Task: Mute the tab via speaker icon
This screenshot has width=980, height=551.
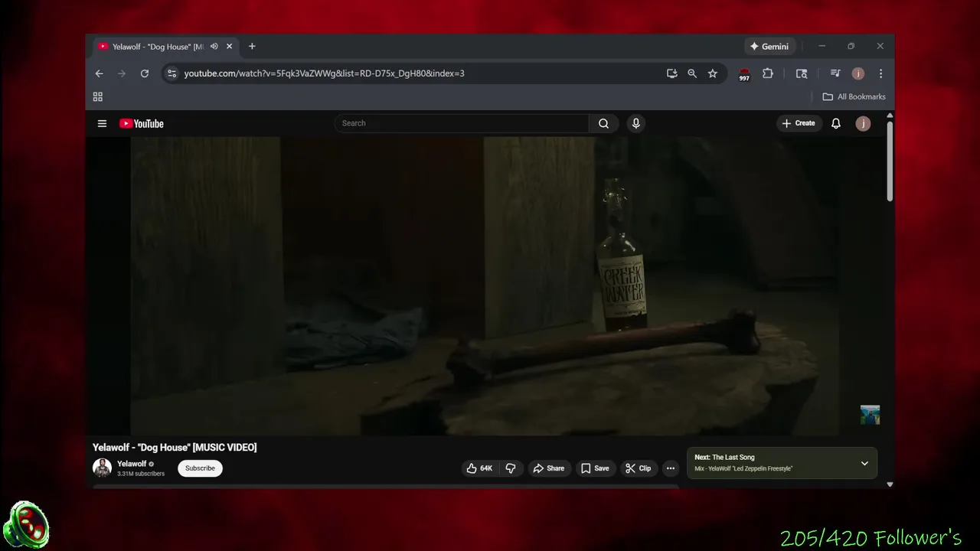Action: pos(214,47)
